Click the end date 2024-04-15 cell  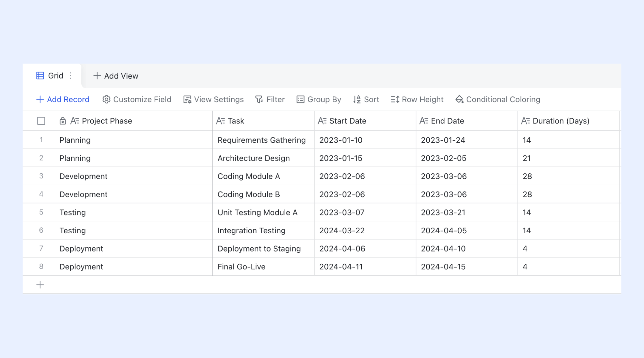point(467,267)
